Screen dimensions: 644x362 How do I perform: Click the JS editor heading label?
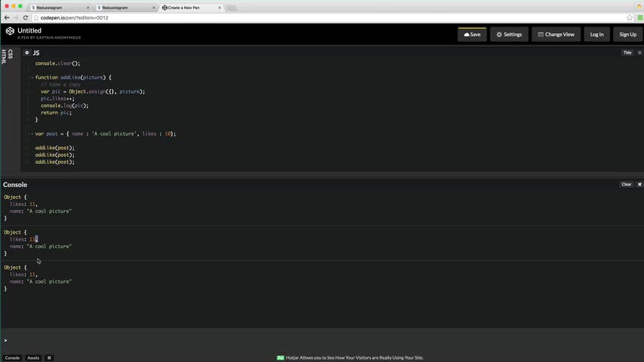[36, 53]
